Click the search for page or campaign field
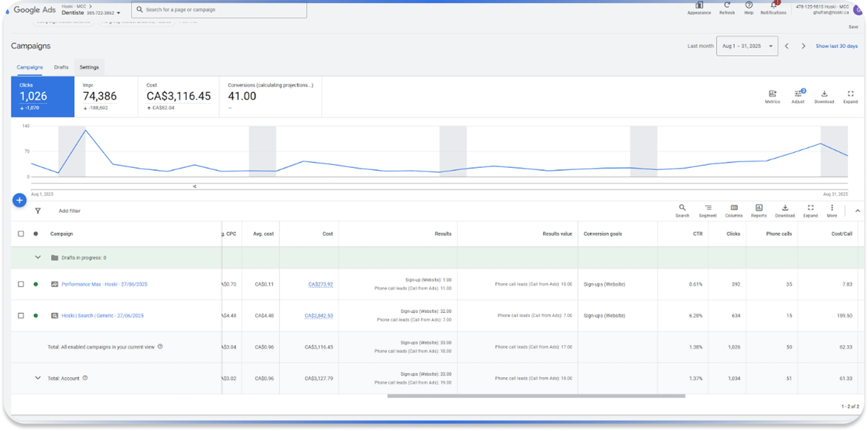This screenshot has width=868, height=431. [x=219, y=9]
